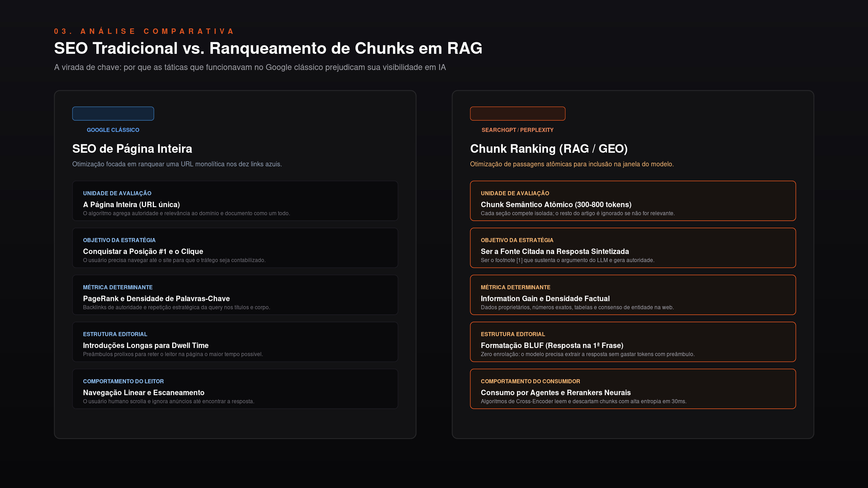Select 'Navegação Linear e Escaneamento'
The height and width of the screenshot is (488, 868).
tap(144, 392)
